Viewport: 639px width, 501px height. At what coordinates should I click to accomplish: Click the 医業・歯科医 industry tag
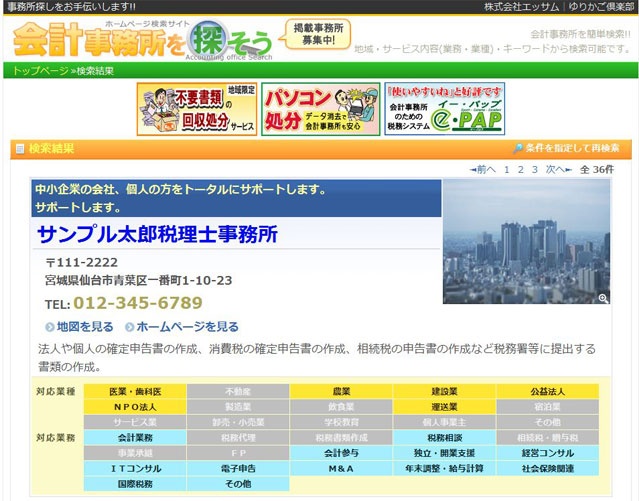click(135, 391)
